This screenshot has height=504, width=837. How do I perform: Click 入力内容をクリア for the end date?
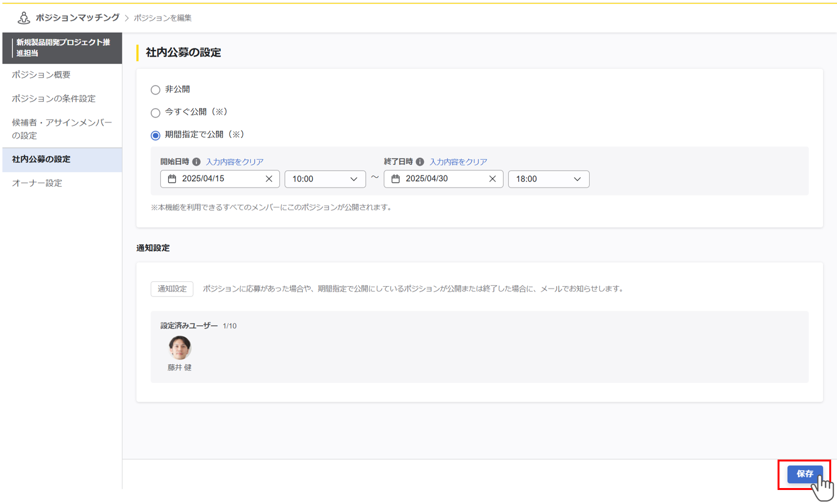click(458, 161)
